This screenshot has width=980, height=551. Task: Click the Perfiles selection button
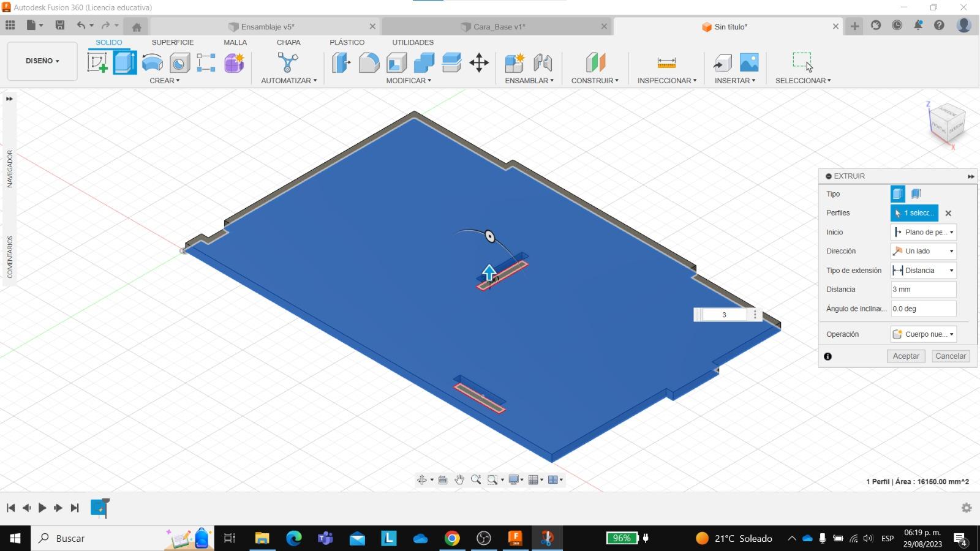914,213
